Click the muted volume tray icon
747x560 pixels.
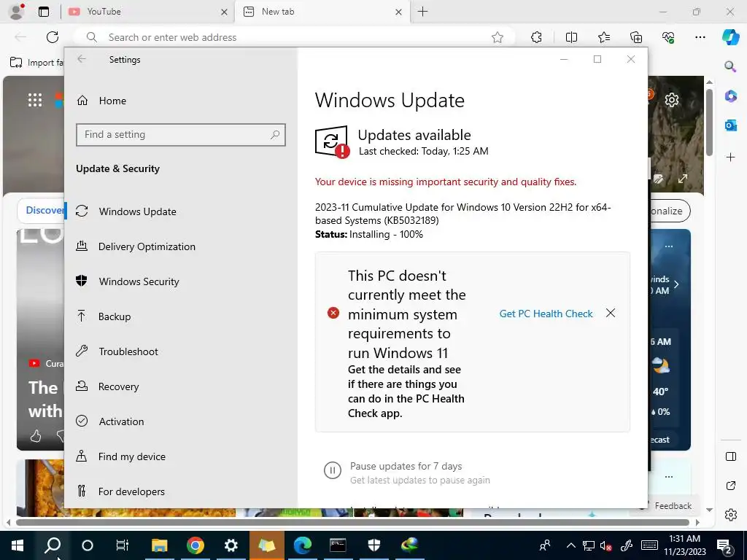[605, 545]
